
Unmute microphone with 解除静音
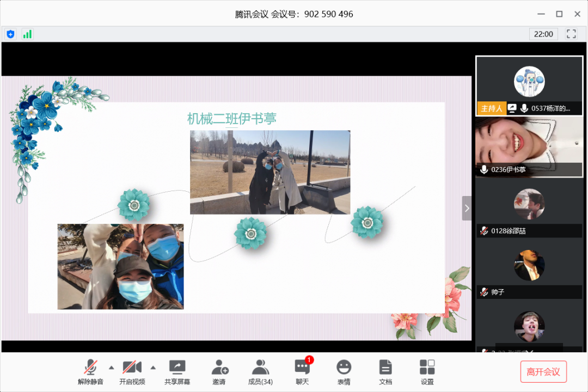pyautogui.click(x=90, y=371)
